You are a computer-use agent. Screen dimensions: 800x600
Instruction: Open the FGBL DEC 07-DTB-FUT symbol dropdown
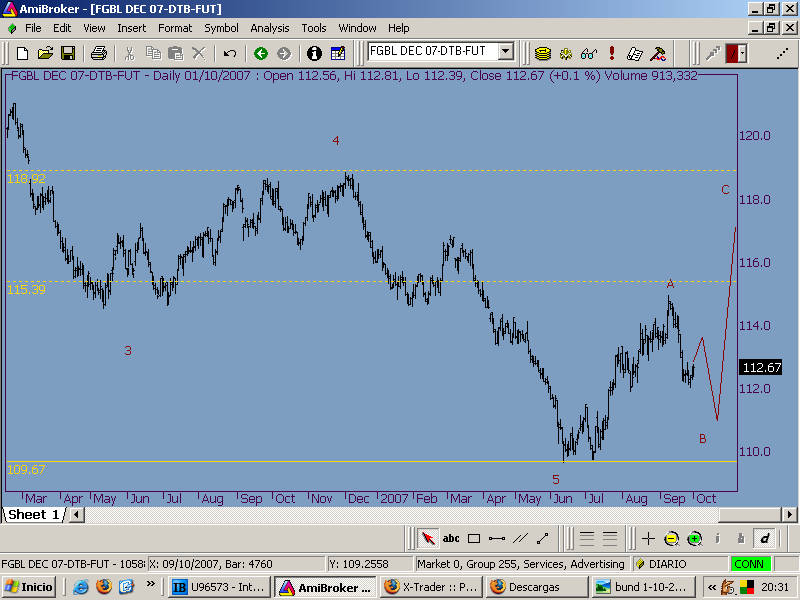tap(505, 52)
